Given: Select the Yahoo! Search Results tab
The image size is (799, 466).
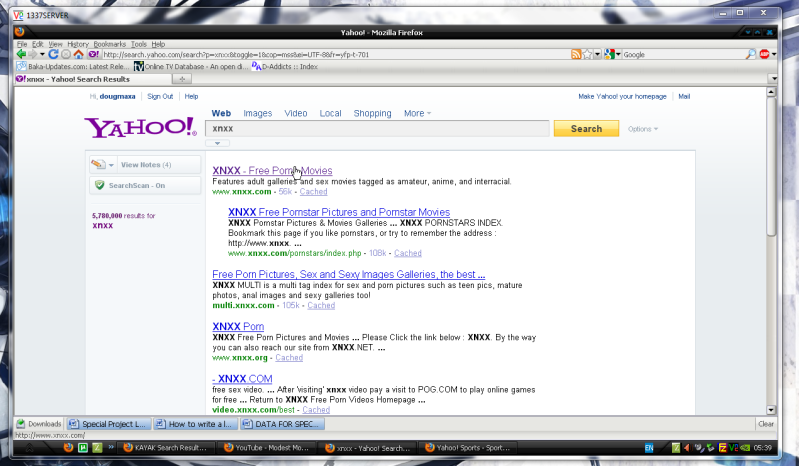Looking at the screenshot, I should click(x=93, y=79).
